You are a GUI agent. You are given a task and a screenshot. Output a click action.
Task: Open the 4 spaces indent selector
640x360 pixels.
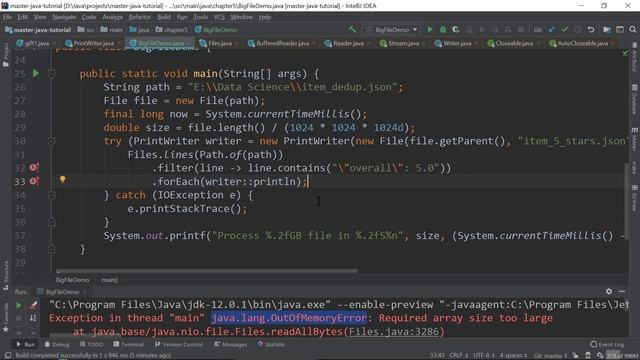point(513,356)
